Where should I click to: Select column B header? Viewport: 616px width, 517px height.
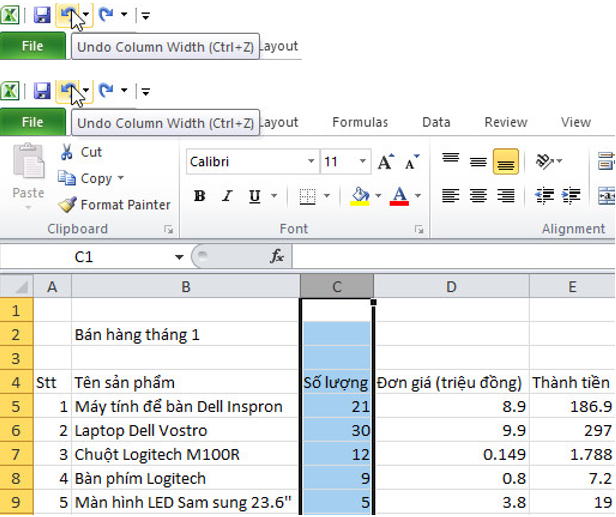186,286
